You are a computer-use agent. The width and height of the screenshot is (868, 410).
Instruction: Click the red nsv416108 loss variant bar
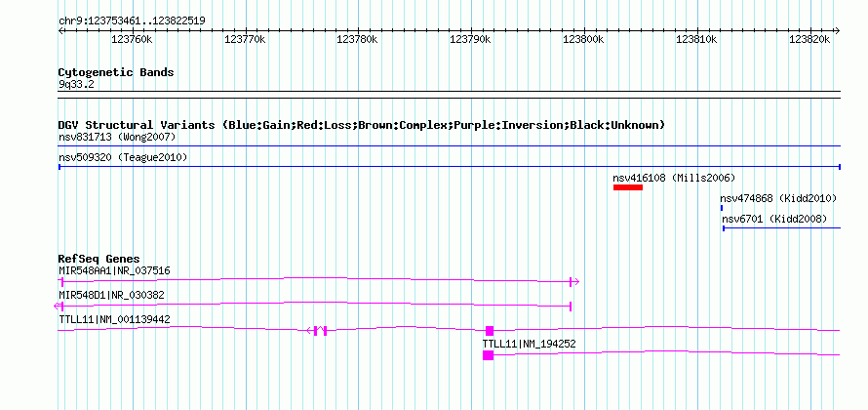tap(628, 187)
